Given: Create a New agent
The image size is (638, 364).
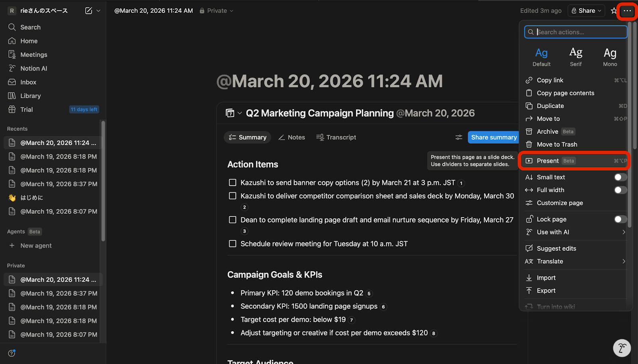Looking at the screenshot, I should (36, 246).
